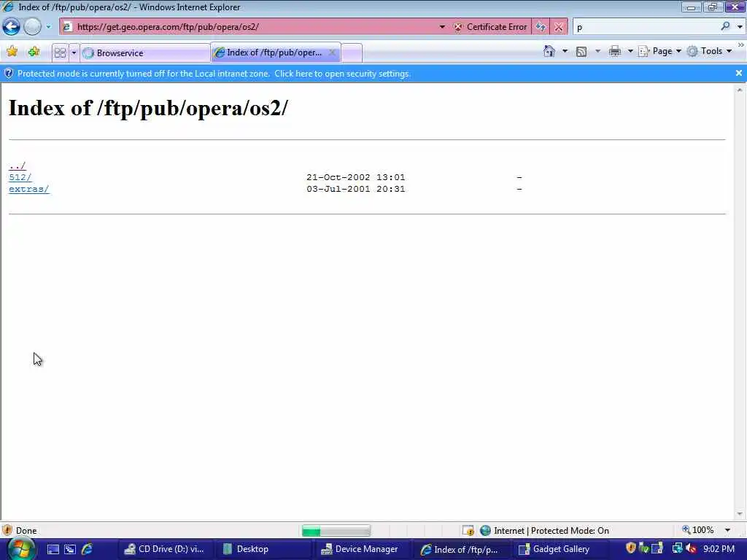Expand the tab list dropdown arrow
Screen dimensions: 747x560
point(74,52)
